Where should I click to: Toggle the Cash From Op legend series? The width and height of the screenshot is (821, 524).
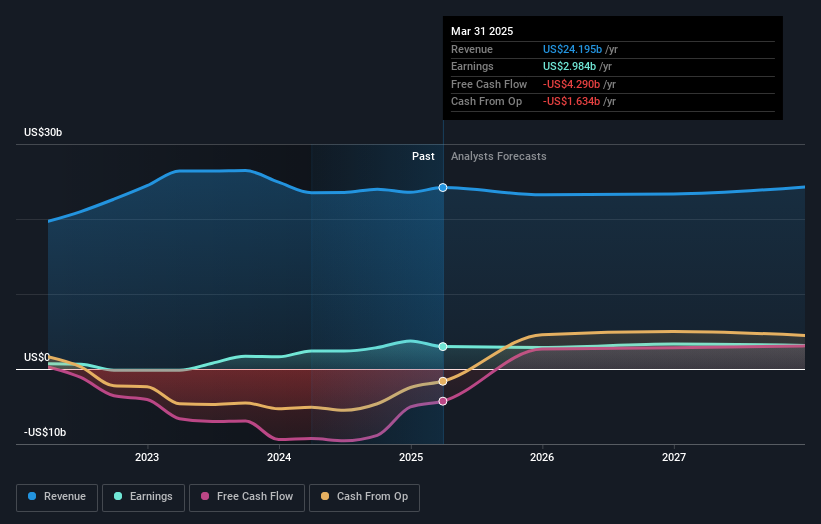coord(364,497)
